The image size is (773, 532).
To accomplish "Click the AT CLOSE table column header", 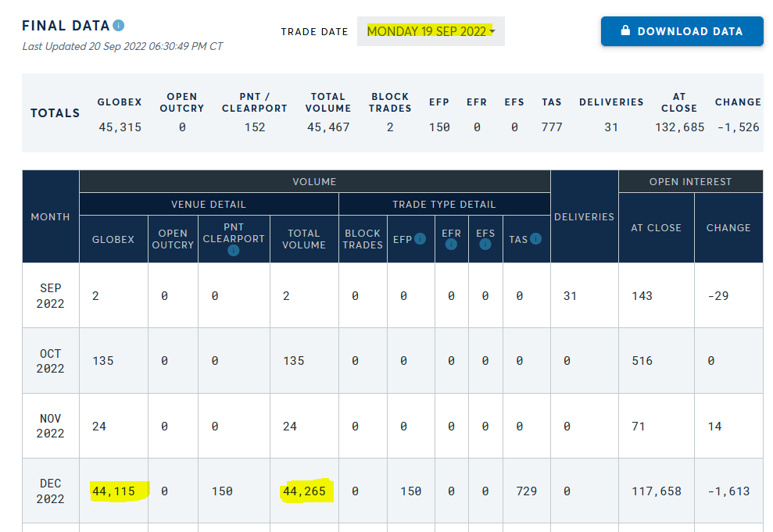I will pos(657,228).
